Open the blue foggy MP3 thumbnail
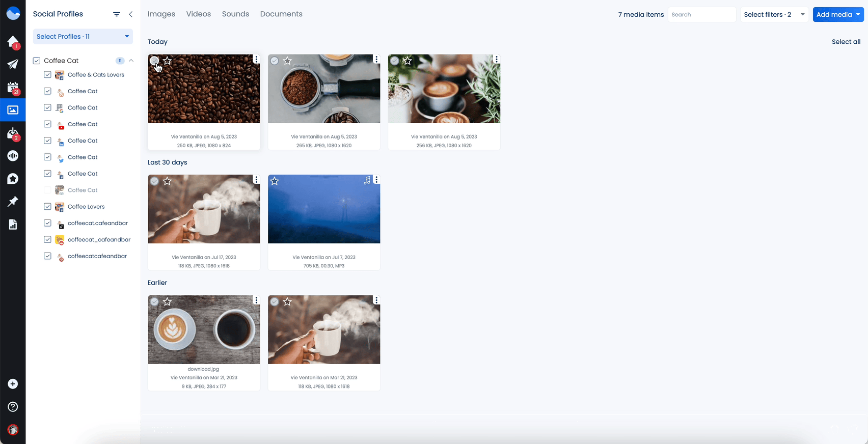 click(x=324, y=209)
